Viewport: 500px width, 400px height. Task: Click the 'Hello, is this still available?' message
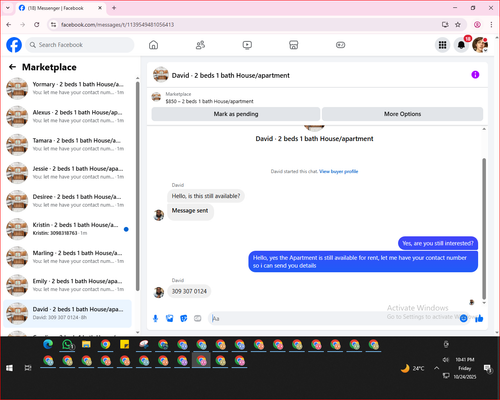click(206, 196)
